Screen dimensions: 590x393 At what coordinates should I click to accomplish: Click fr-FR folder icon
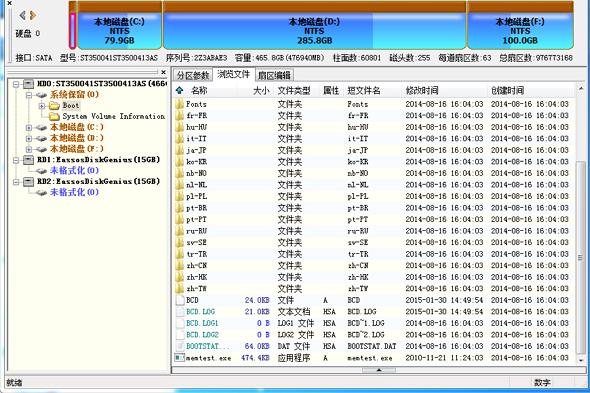click(x=180, y=116)
